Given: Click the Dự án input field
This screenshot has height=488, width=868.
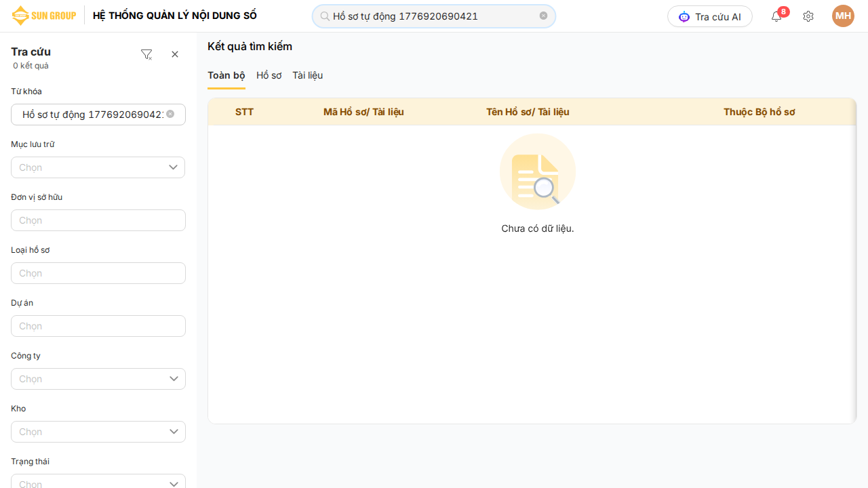Looking at the screenshot, I should [98, 326].
